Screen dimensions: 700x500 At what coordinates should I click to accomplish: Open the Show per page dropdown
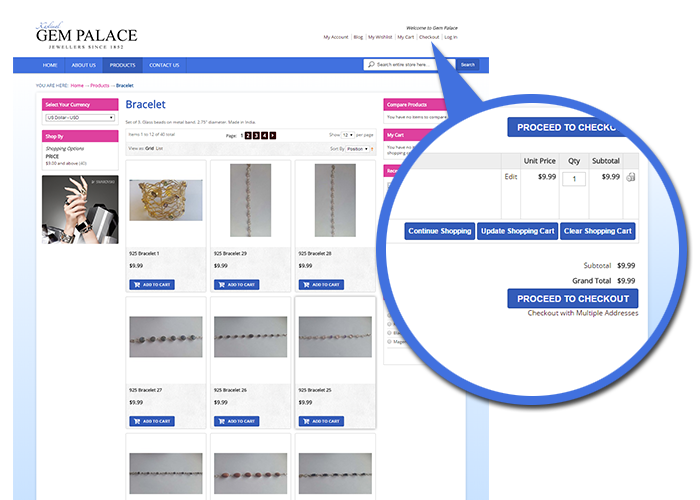tap(348, 134)
